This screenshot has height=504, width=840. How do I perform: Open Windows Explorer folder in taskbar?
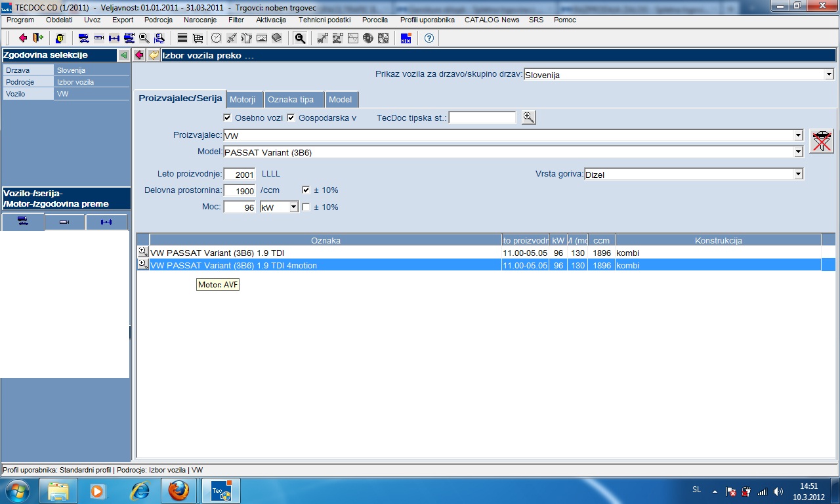pyautogui.click(x=59, y=490)
